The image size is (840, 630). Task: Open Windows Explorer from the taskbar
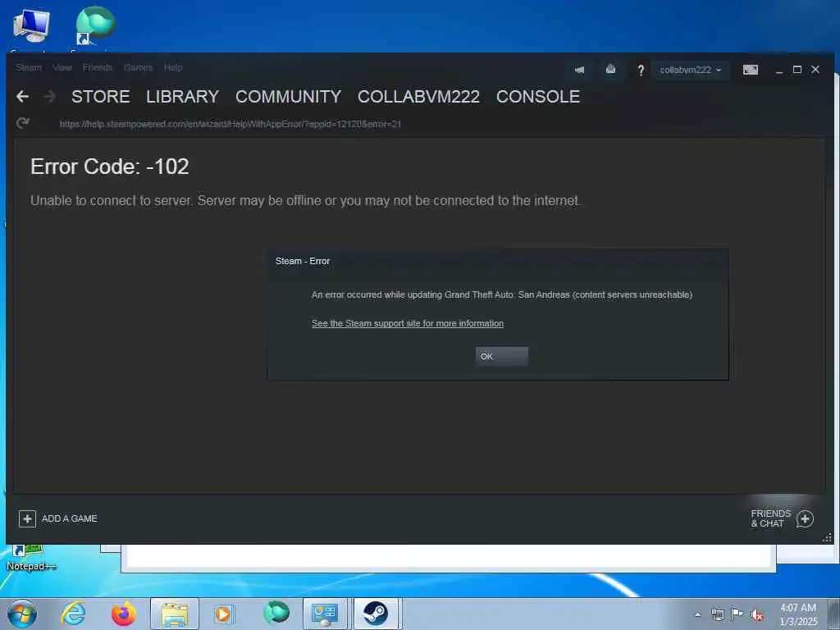[175, 614]
